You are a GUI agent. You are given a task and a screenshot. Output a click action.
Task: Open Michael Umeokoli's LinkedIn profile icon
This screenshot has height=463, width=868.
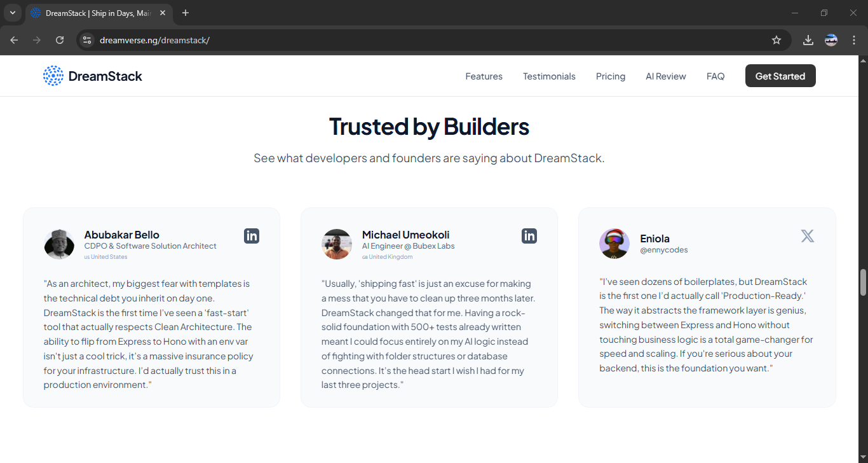(x=529, y=235)
